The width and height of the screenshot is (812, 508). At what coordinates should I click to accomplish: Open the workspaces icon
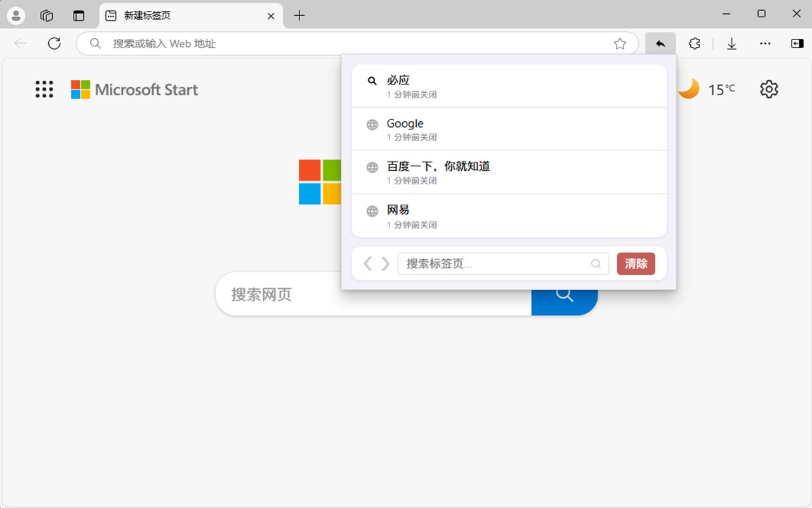pyautogui.click(x=46, y=15)
